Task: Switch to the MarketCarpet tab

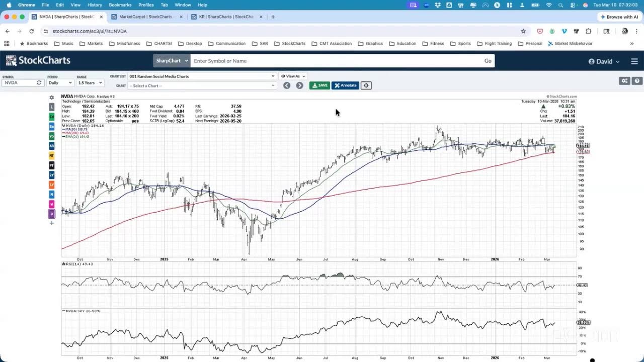Action: 146,17
